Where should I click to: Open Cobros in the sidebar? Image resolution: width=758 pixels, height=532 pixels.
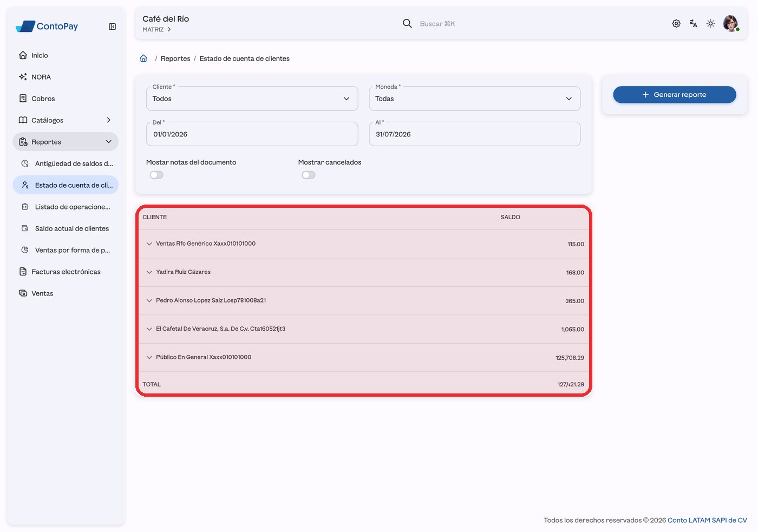pyautogui.click(x=66, y=98)
